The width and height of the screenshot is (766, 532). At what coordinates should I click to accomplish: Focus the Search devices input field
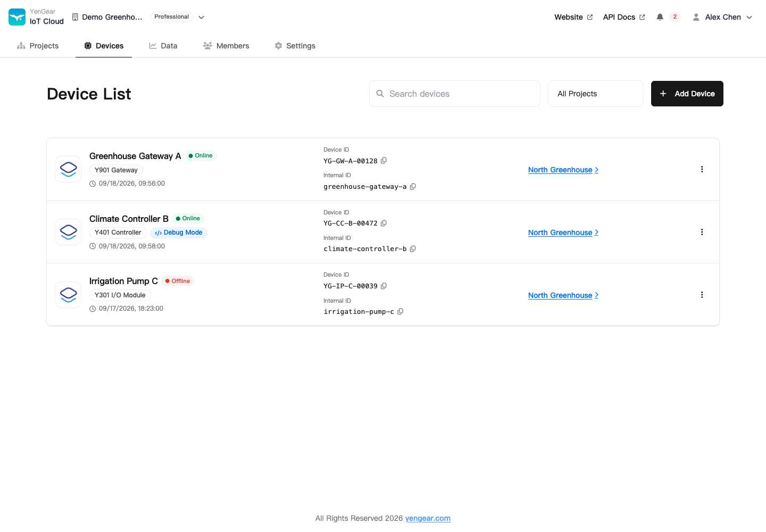pos(455,94)
